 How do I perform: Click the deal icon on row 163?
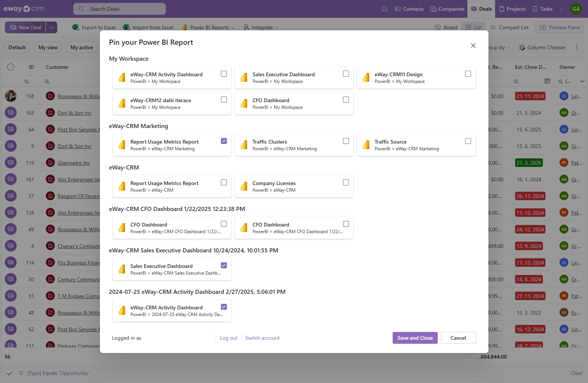(x=11, y=112)
